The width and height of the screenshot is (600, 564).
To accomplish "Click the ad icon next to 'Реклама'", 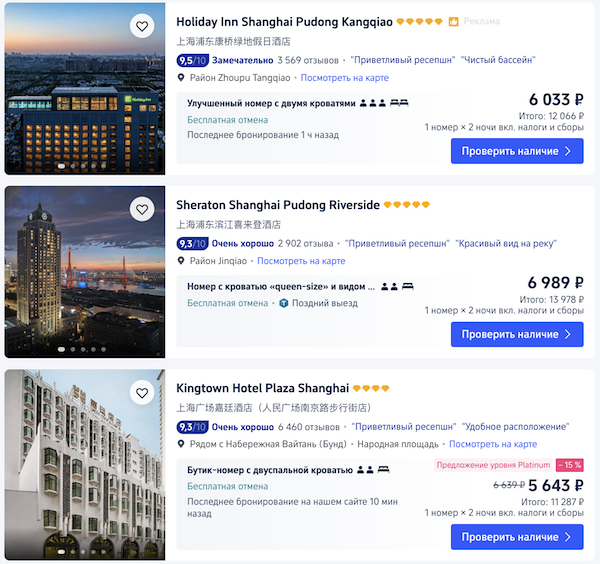I will pyautogui.click(x=454, y=21).
